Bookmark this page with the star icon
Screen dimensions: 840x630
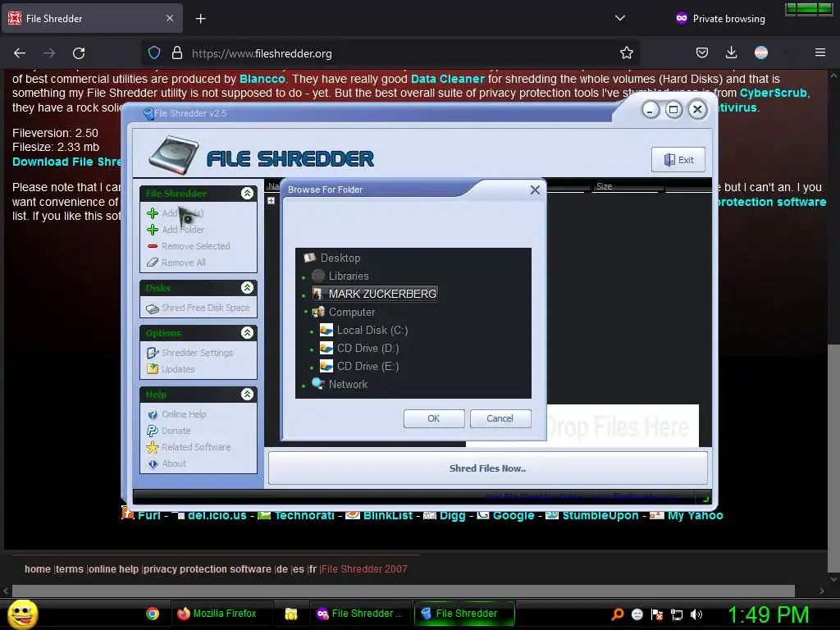click(x=626, y=53)
